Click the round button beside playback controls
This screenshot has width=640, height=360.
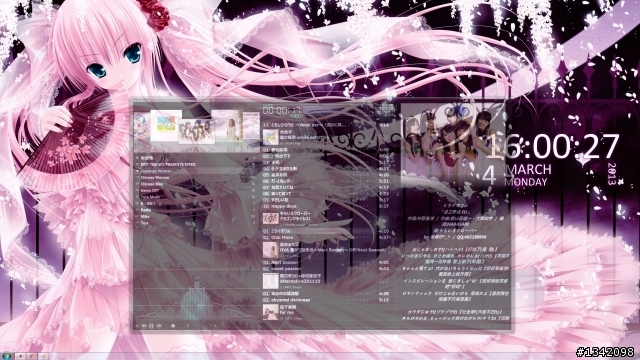[x=173, y=326]
